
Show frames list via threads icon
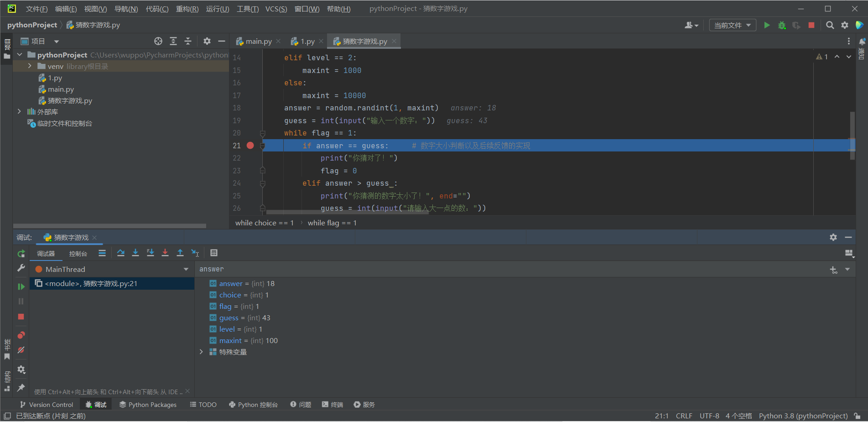tap(102, 253)
